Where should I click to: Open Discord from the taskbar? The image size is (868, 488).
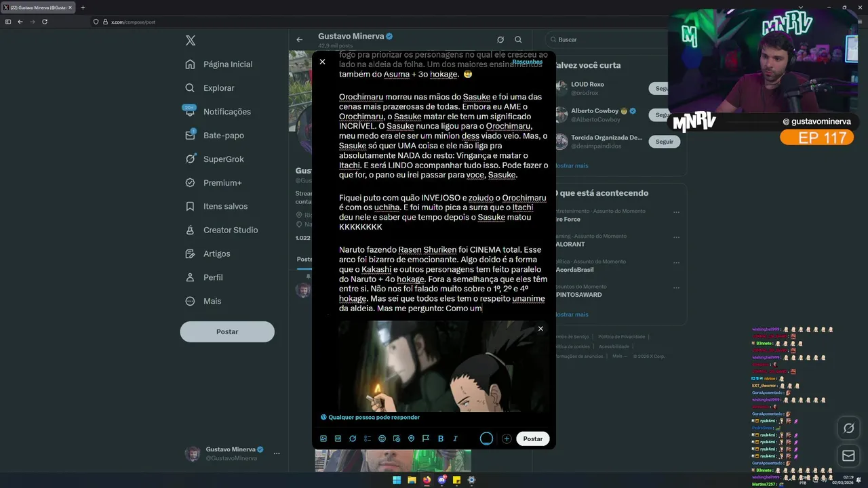[x=442, y=480]
